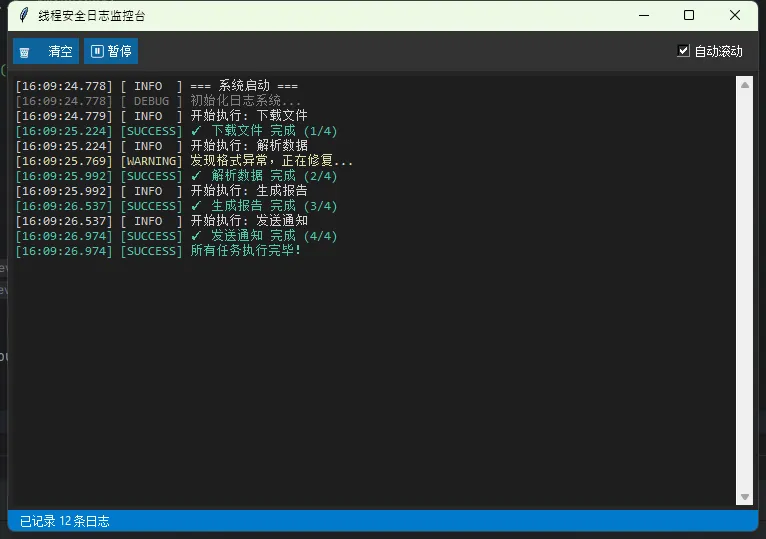This screenshot has height=539, width=766.
Task: Click the status bar text 已记录 12 条日志
Action: [x=65, y=521]
